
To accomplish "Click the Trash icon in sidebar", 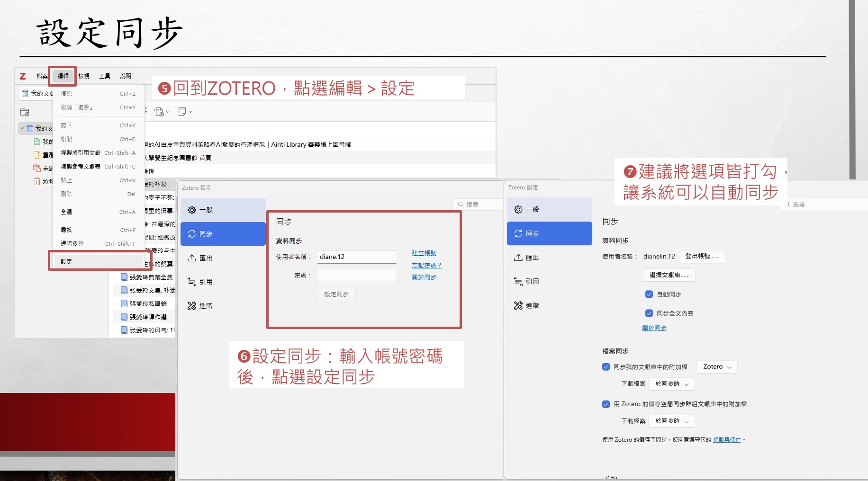I will point(37,181).
